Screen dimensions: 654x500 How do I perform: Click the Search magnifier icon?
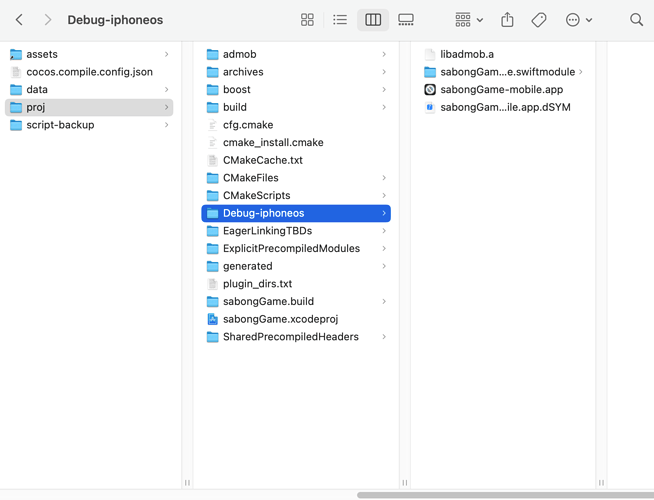point(636,20)
